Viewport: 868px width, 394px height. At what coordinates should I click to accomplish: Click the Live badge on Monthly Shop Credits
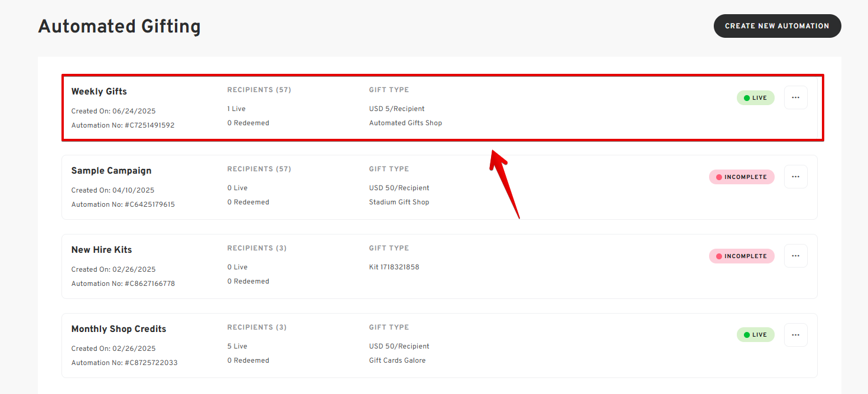click(755, 335)
